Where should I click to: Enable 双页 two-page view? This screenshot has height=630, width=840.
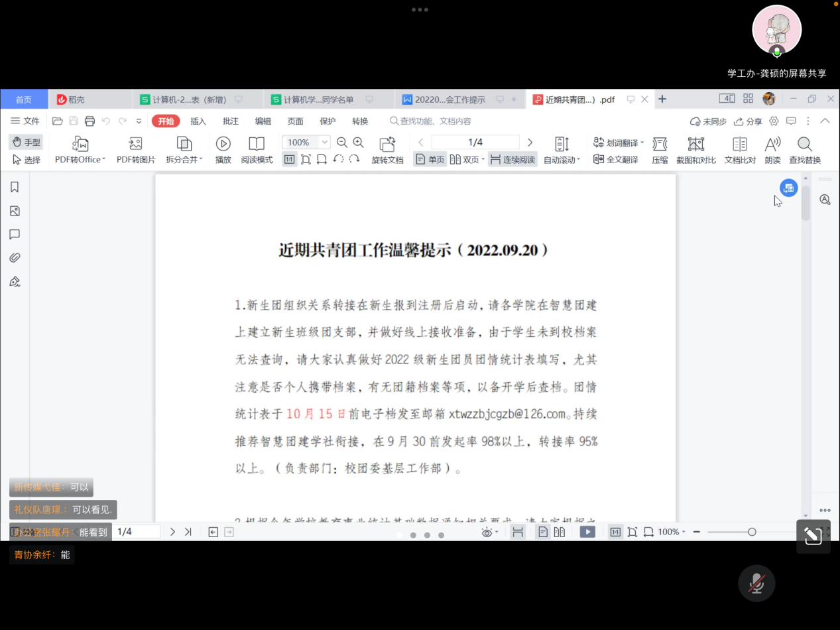[x=464, y=160]
